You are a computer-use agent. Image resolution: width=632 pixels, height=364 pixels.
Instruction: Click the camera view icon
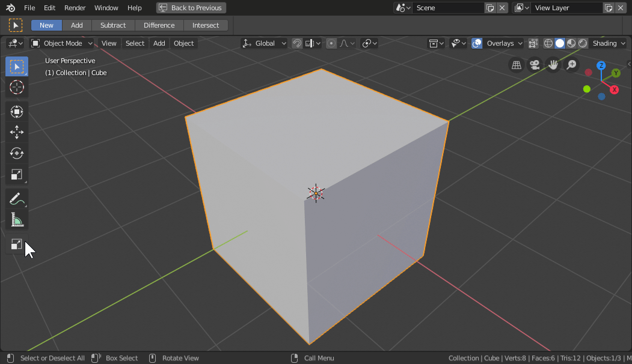point(534,65)
